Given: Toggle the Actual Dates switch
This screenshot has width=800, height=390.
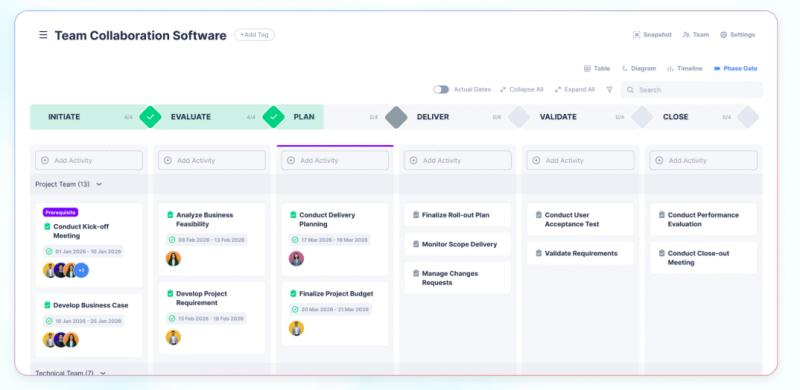Looking at the screenshot, I should tap(441, 89).
